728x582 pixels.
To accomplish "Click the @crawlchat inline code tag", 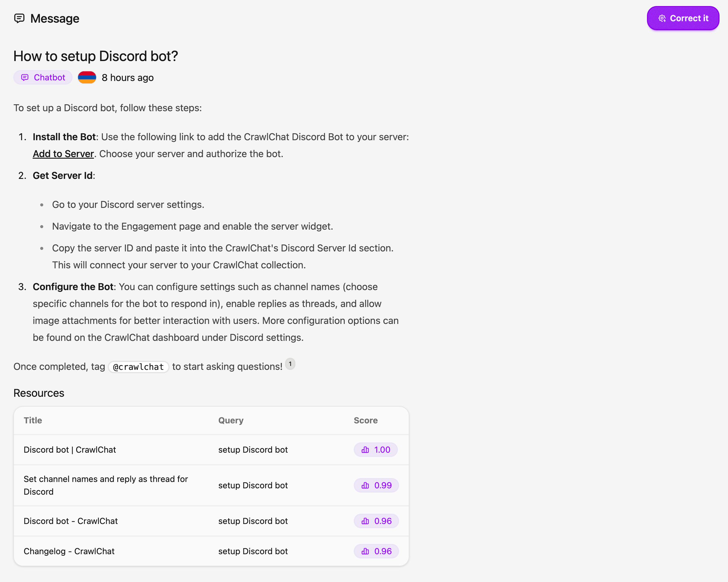I will pos(138,367).
